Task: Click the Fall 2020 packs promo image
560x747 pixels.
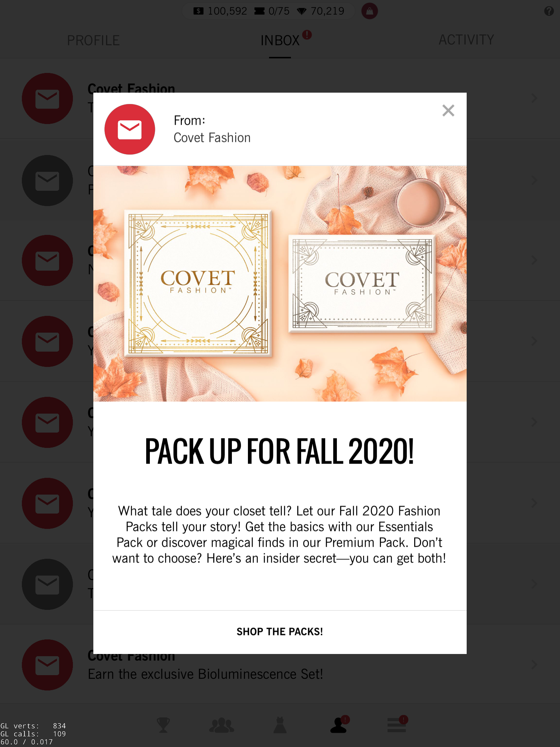Action: (280, 284)
